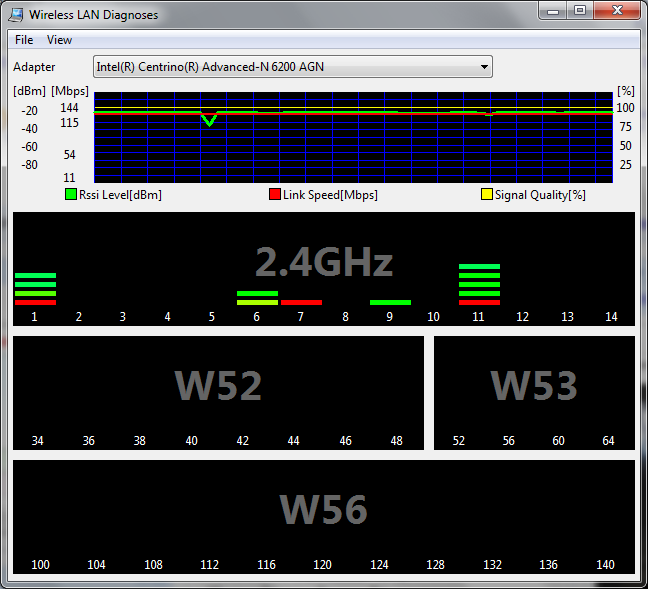
Task: Click the red Link Speed legend swatch
Action: tap(275, 194)
